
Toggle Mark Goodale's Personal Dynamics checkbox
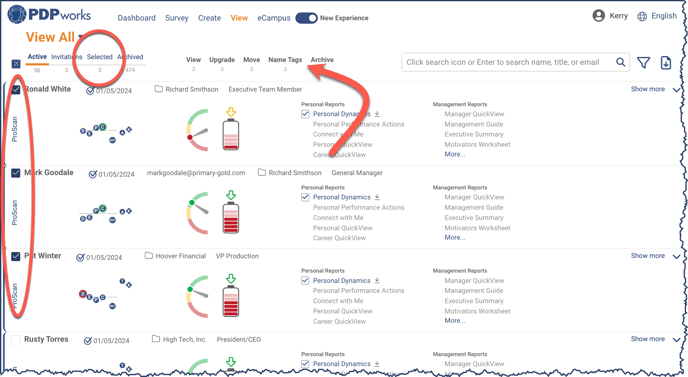click(305, 197)
